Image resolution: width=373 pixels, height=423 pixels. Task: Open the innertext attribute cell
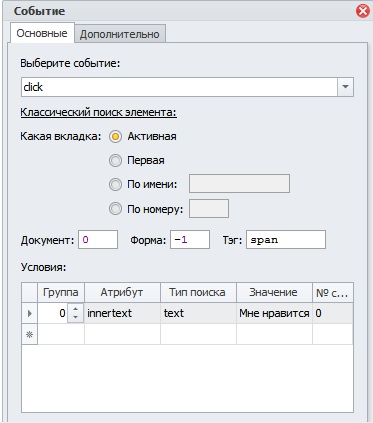tap(122, 313)
